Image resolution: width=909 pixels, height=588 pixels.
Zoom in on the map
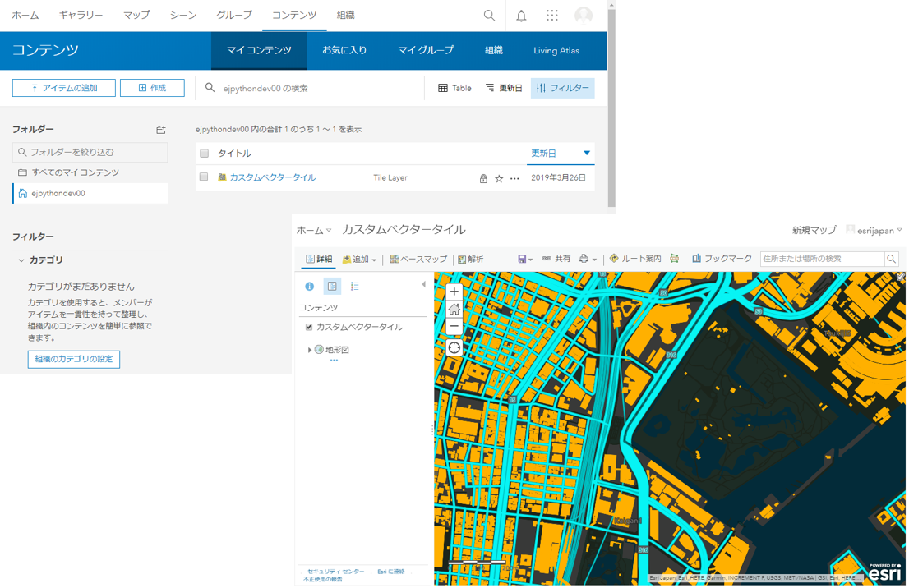(454, 292)
